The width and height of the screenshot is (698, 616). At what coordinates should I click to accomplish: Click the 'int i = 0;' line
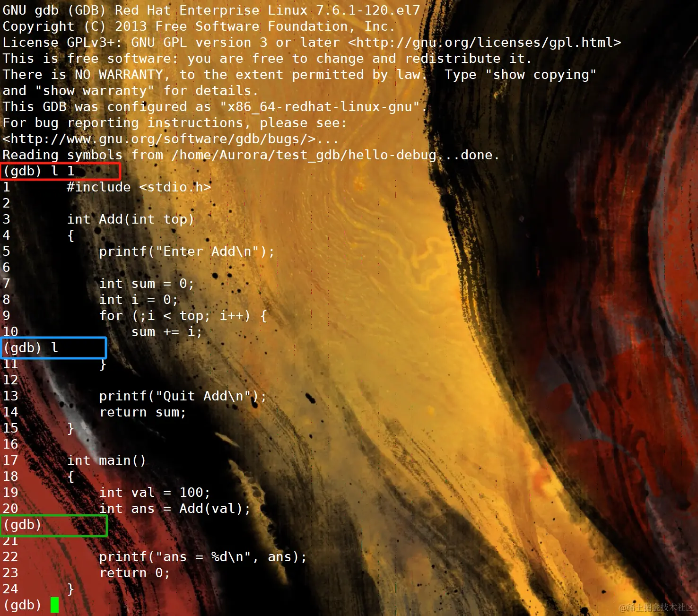point(139,300)
